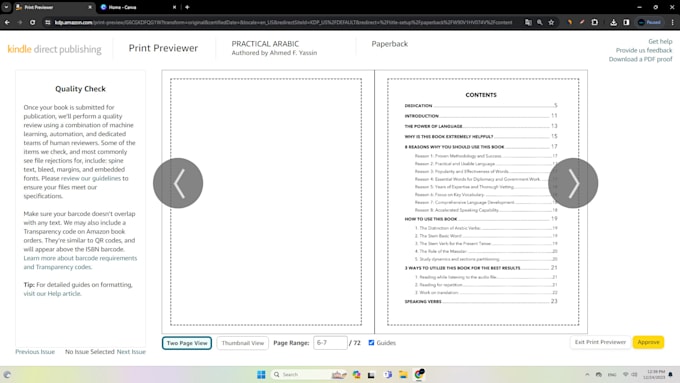Switch to Two Page View
Screen dimensions: 680x383
(187, 343)
